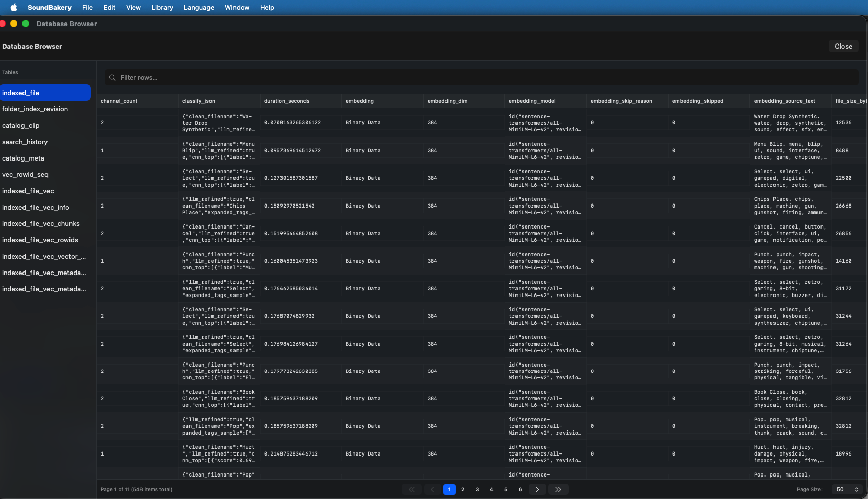The height and width of the screenshot is (499, 868).
Task: Click duration cell 0.127301587301587
Action: pyautogui.click(x=291, y=178)
